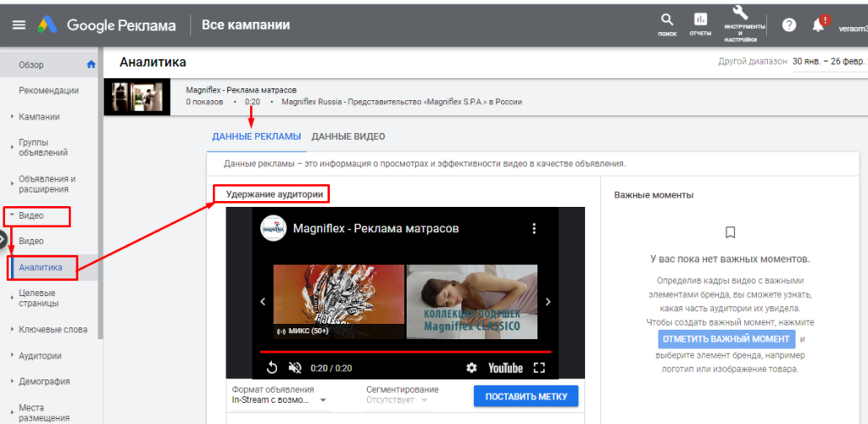The height and width of the screenshot is (424, 868).
Task: Click the player title Magniflex - Реклама матрасов
Action: [x=376, y=229]
